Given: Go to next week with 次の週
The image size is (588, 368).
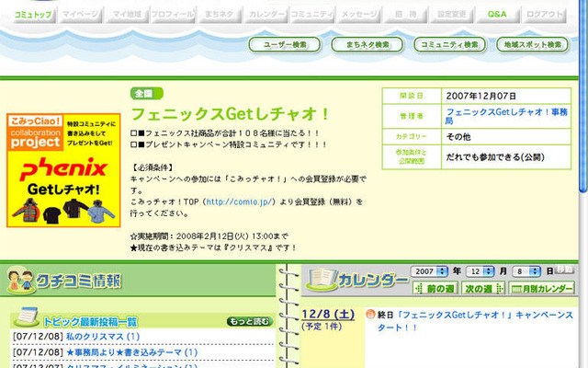Looking at the screenshot, I should point(483,288).
